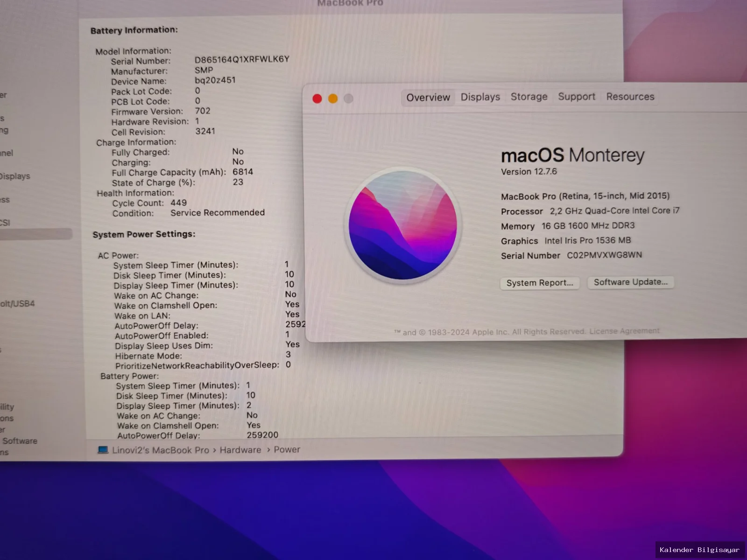747x560 pixels.
Task: Open the Displays tab
Action: [x=480, y=97]
